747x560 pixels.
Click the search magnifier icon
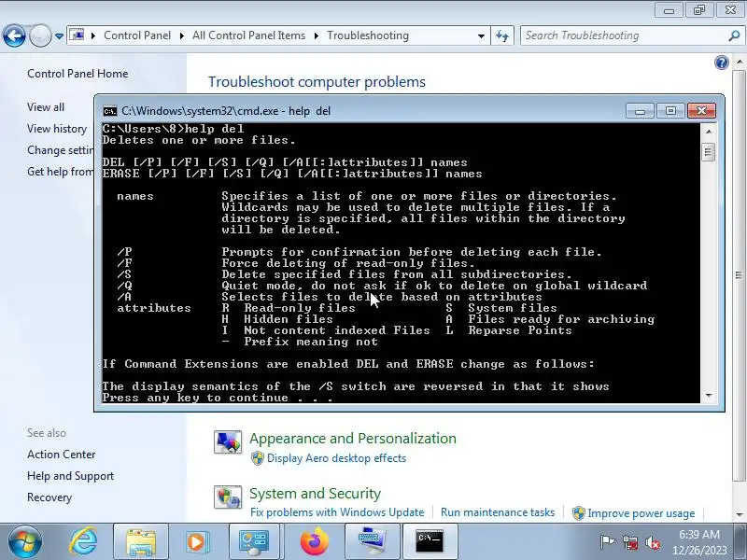(734, 35)
